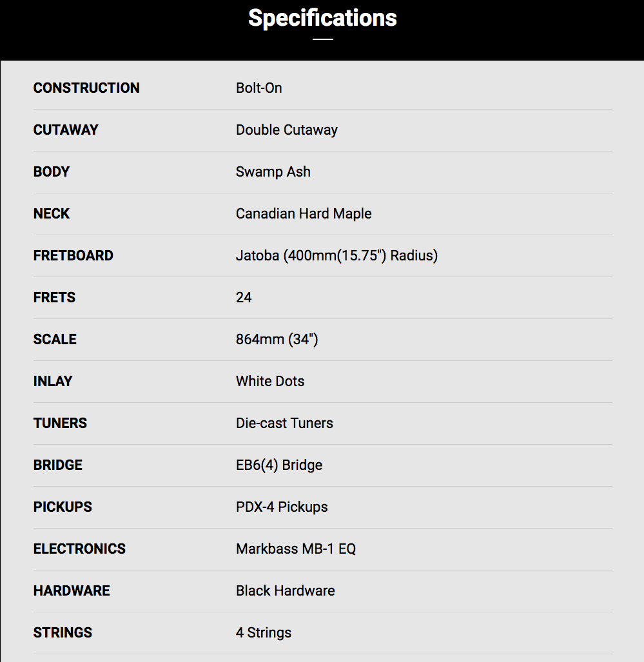Click the EB6(4) Bridge value
644x662 pixels.
(279, 465)
